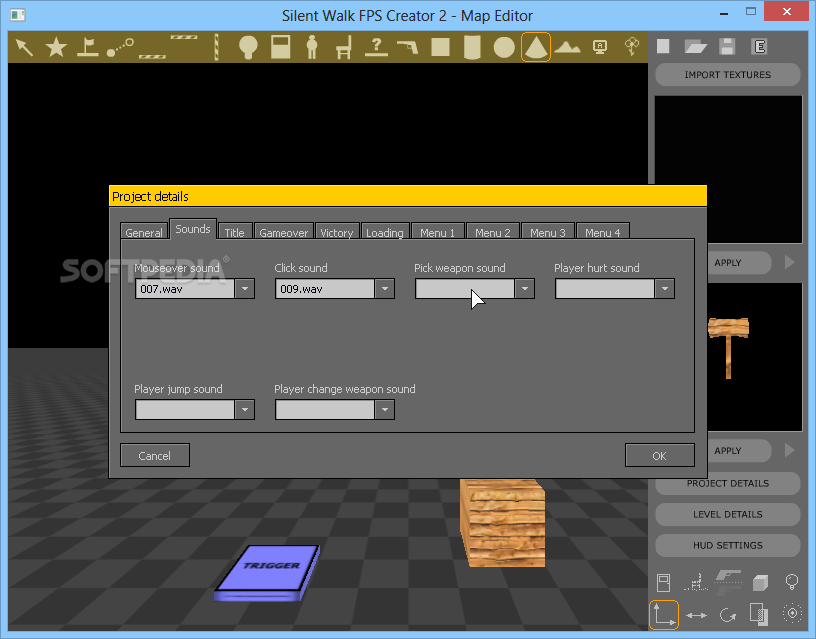Select the waypoint path tool

pos(120,47)
